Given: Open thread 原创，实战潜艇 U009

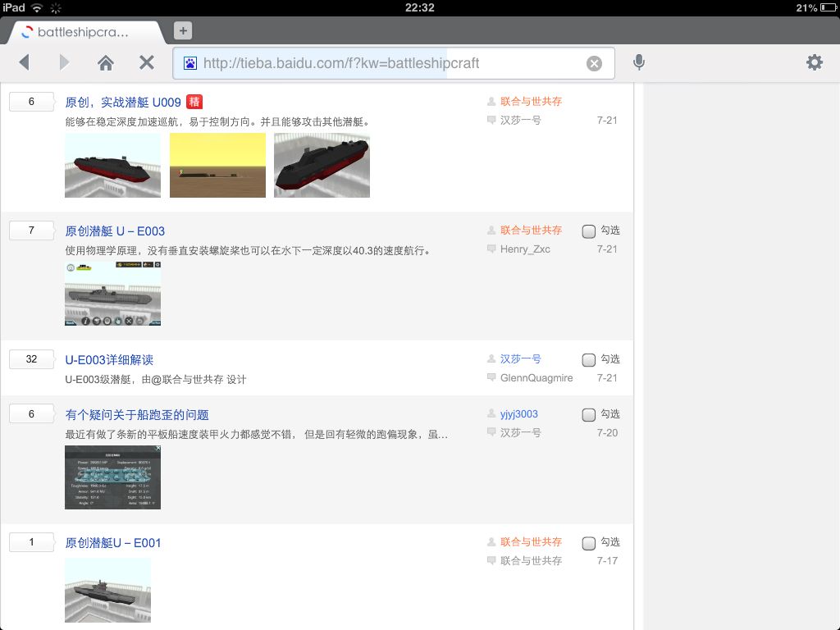Looking at the screenshot, I should (x=123, y=103).
